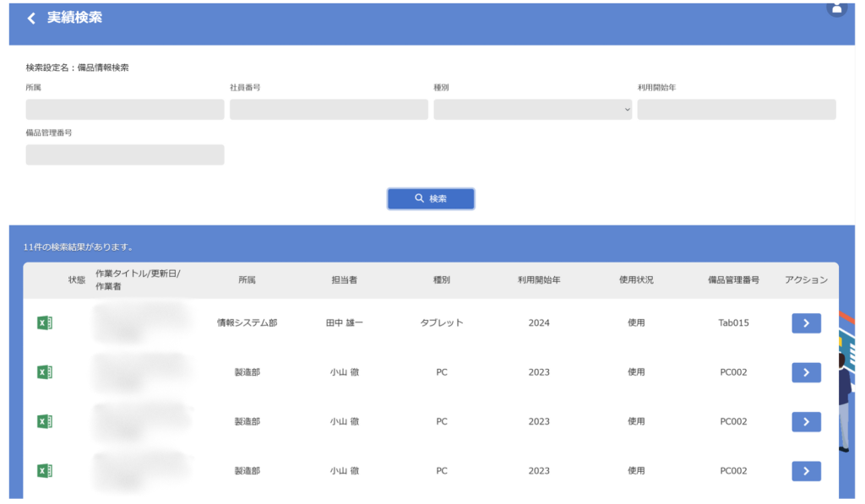
Task: Click the back arrow beside 実績検索
Action: (31, 19)
